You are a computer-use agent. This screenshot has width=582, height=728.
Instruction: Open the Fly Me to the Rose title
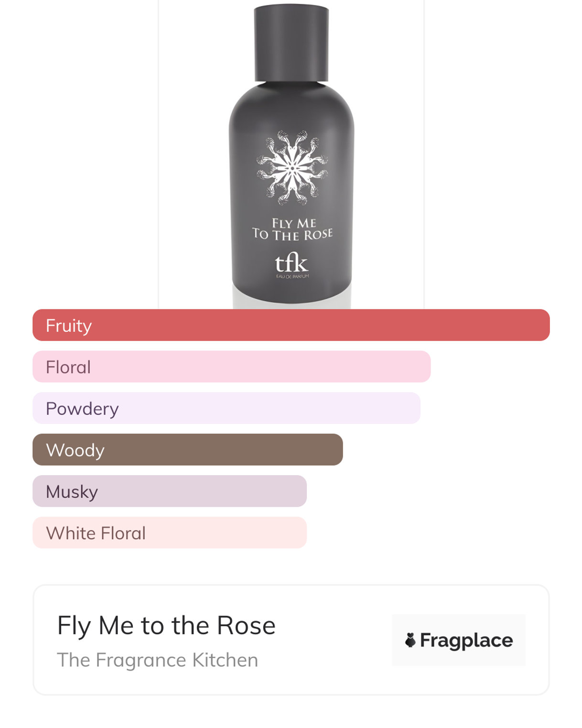tap(166, 625)
